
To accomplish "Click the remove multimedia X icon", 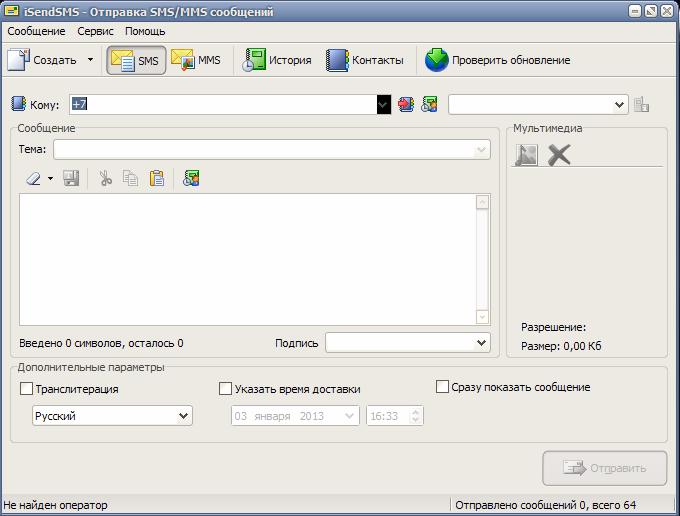I will click(559, 155).
